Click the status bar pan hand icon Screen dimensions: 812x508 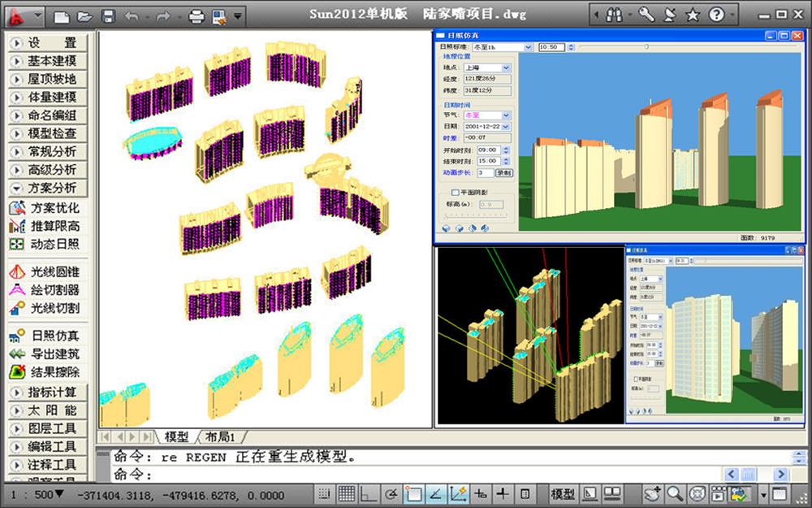point(653,494)
